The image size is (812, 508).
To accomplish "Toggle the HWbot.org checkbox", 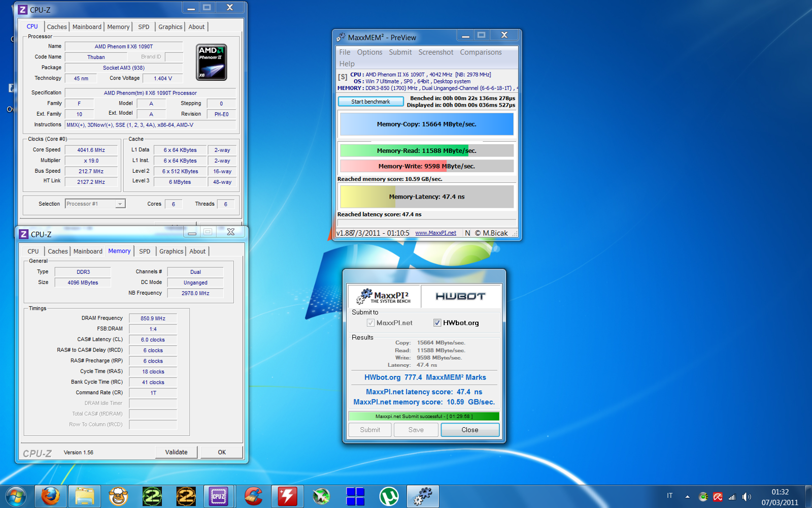I will 437,323.
